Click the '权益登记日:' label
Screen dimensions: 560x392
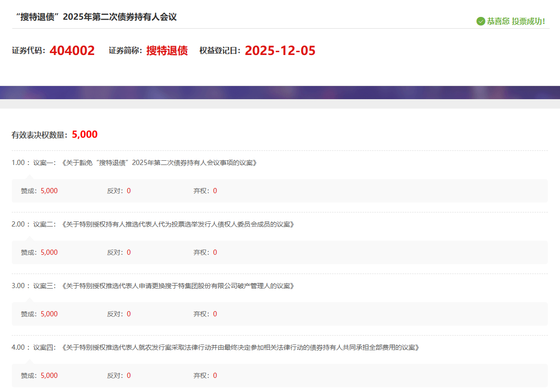tap(220, 50)
